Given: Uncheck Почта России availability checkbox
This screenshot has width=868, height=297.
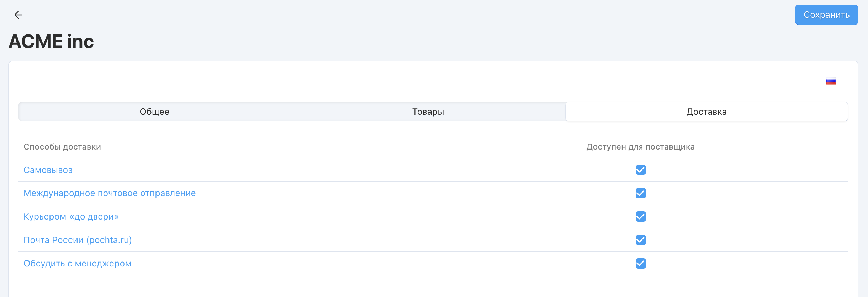Looking at the screenshot, I should (641, 240).
